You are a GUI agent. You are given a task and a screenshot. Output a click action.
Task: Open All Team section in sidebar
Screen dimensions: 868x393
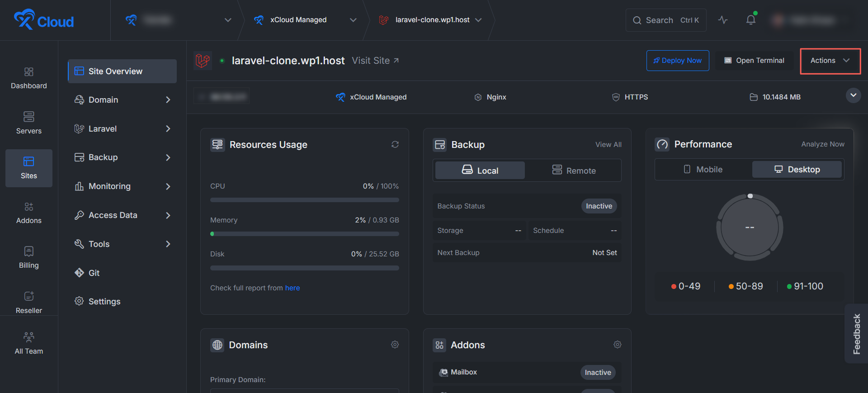[x=29, y=343]
